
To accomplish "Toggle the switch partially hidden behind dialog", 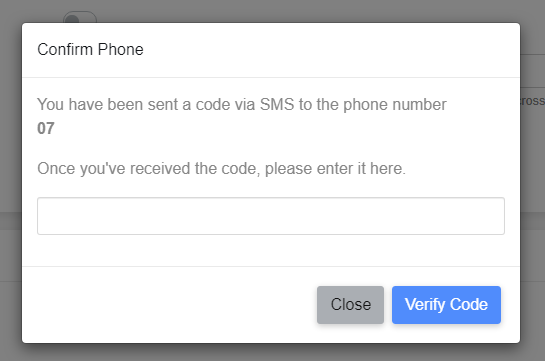I will [80, 17].
